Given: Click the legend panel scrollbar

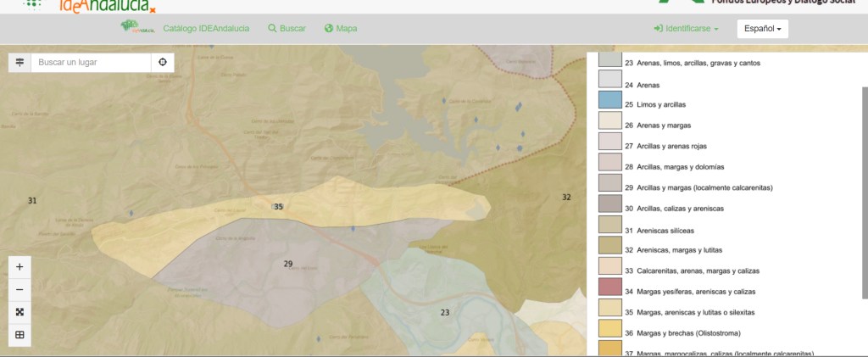Looking at the screenshot, I should [x=864, y=191].
